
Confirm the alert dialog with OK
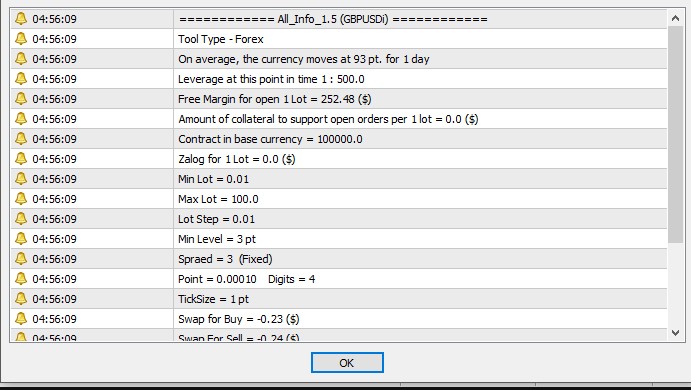(x=347, y=362)
